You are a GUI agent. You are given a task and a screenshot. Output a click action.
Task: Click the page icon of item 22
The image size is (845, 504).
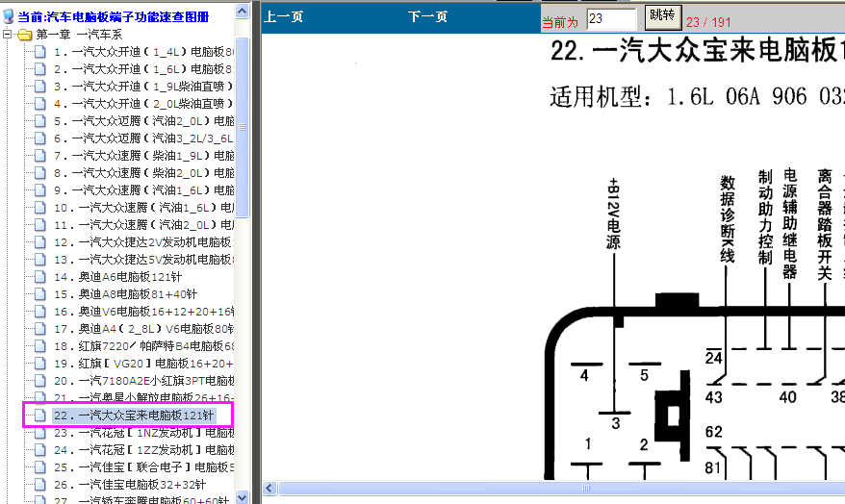(x=39, y=416)
